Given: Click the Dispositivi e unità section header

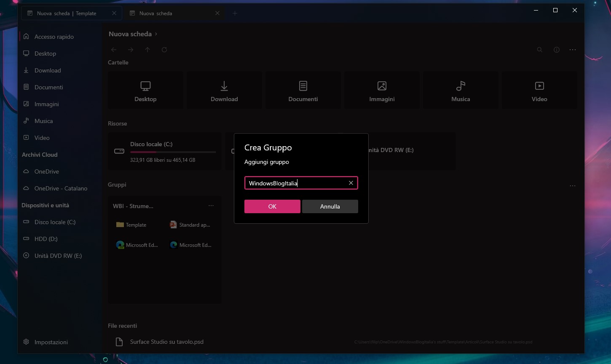Looking at the screenshot, I should click(46, 205).
